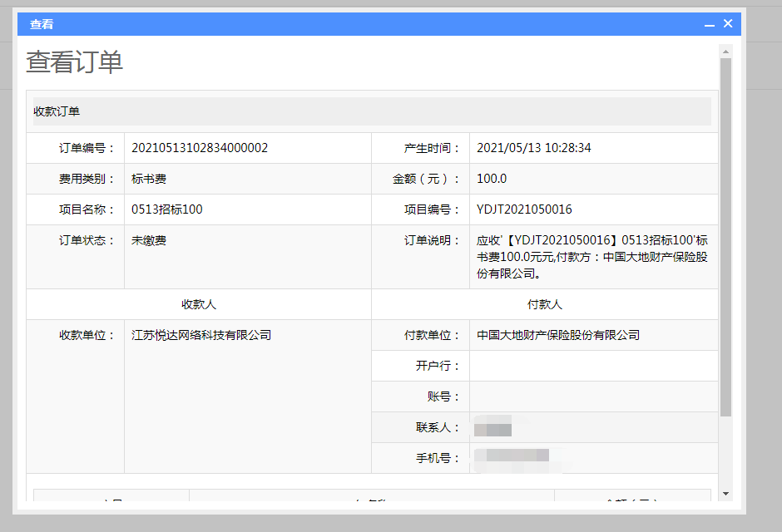Click the empty 开户行 field
782x532 pixels.
click(593, 366)
